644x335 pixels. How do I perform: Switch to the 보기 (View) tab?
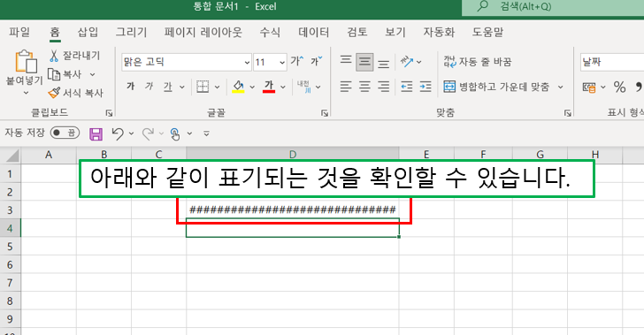[x=395, y=32]
